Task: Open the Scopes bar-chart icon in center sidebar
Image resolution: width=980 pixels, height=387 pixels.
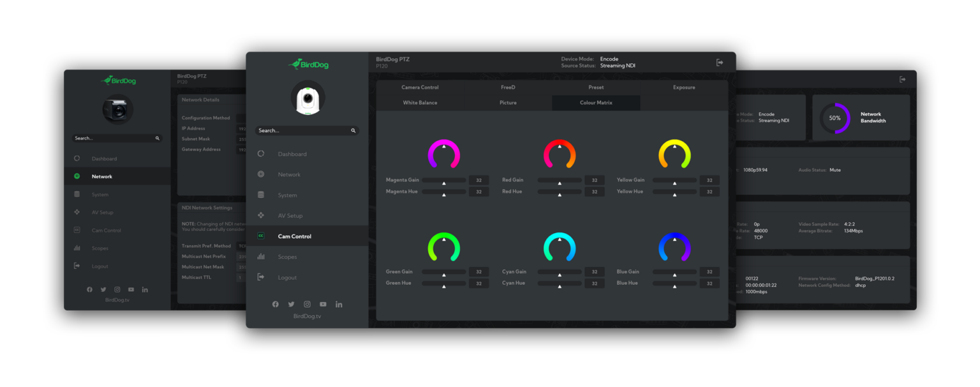Action: (x=261, y=257)
